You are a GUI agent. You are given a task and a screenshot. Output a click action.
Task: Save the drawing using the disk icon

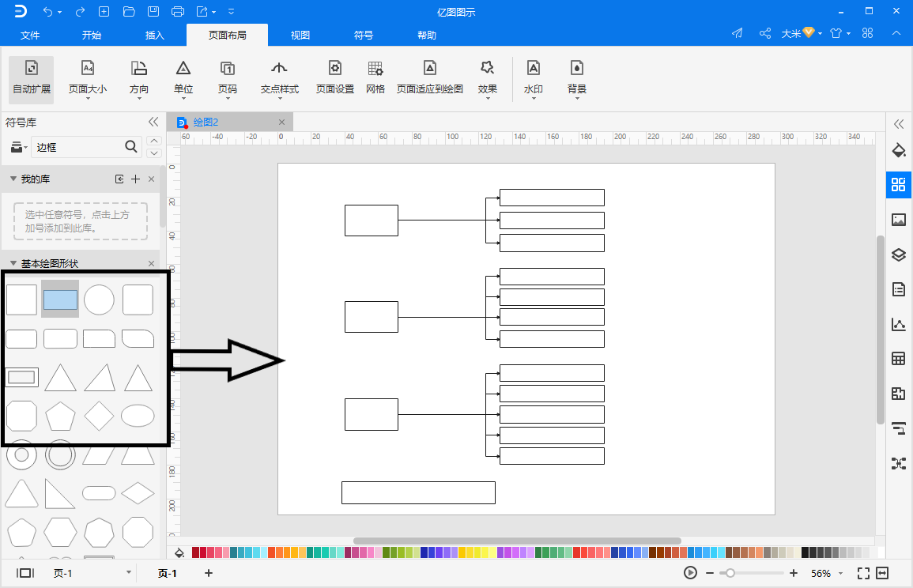pyautogui.click(x=153, y=12)
